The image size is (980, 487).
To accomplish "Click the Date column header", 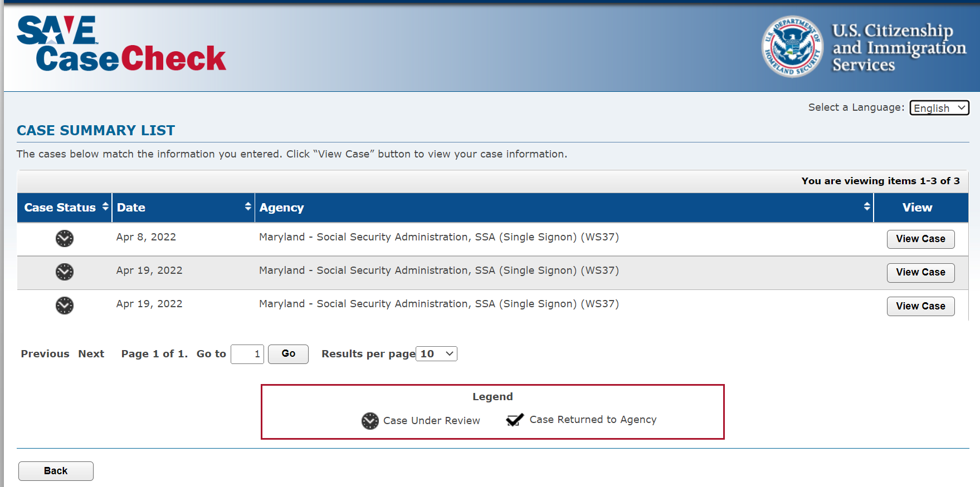I will 131,208.
